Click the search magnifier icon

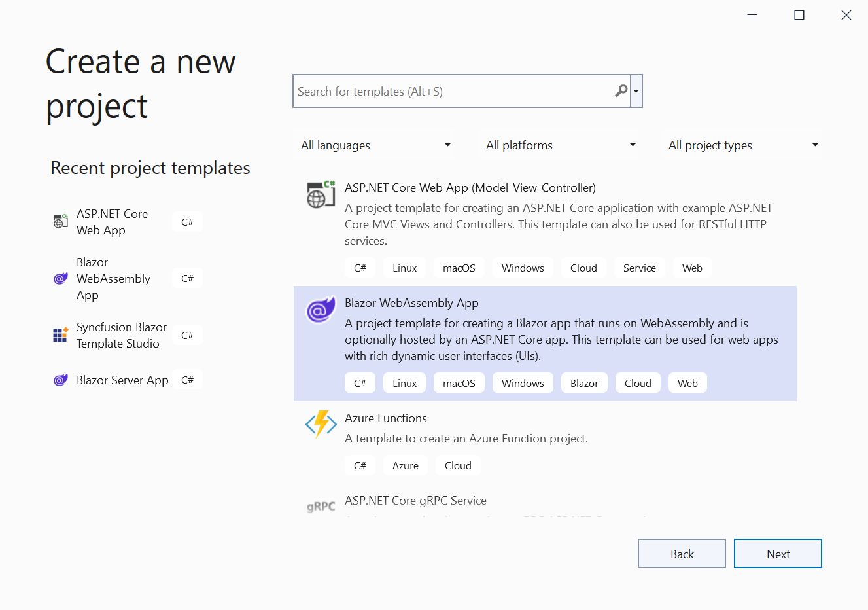point(621,91)
